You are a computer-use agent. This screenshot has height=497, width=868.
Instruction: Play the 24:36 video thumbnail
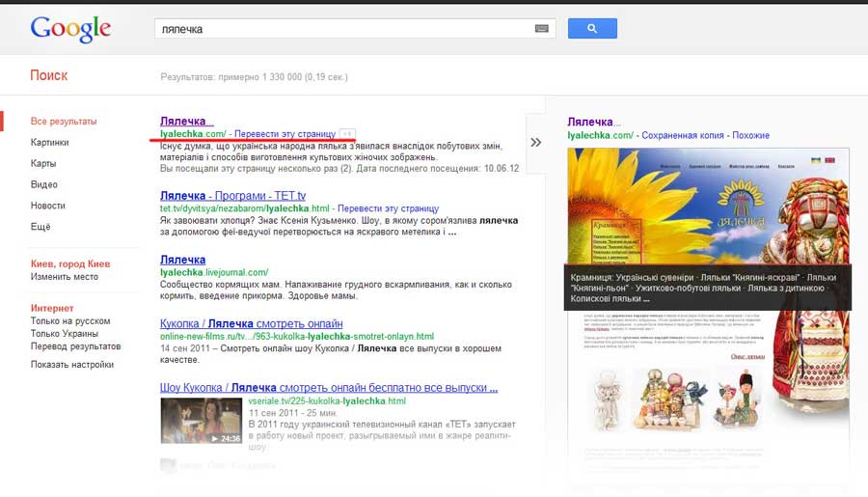coord(201,421)
